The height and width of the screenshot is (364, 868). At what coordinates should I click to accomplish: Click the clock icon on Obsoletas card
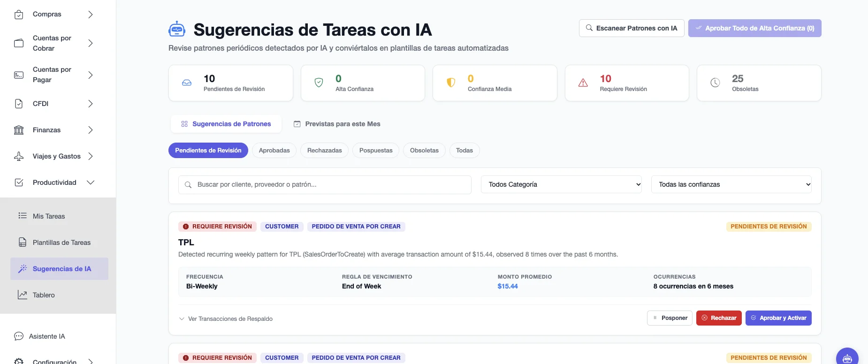coord(715,83)
